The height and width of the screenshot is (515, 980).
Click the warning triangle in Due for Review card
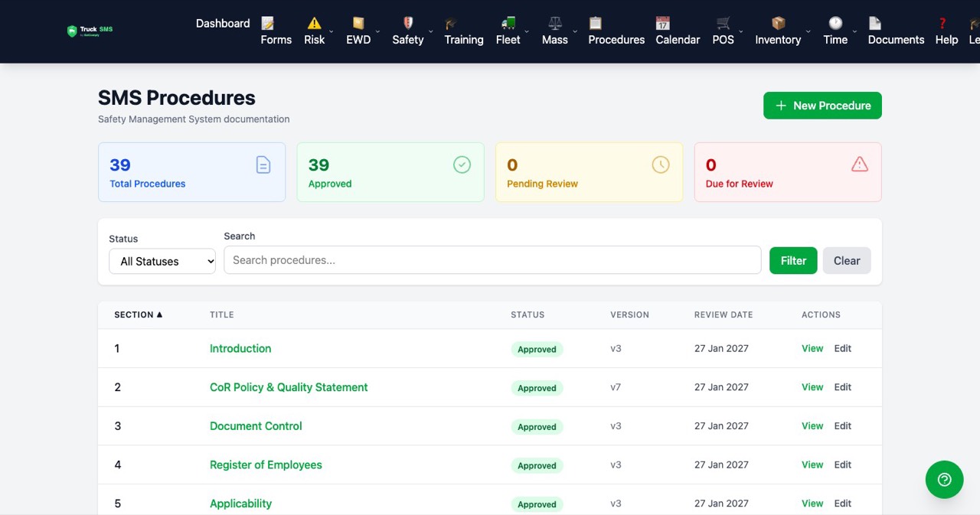[860, 164]
